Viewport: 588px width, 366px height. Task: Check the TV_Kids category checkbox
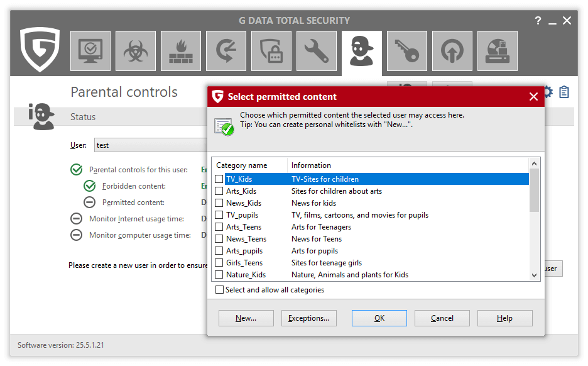[x=219, y=179]
